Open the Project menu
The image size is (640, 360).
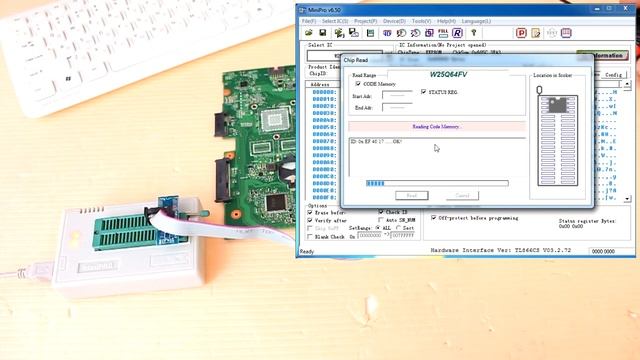tap(365, 21)
